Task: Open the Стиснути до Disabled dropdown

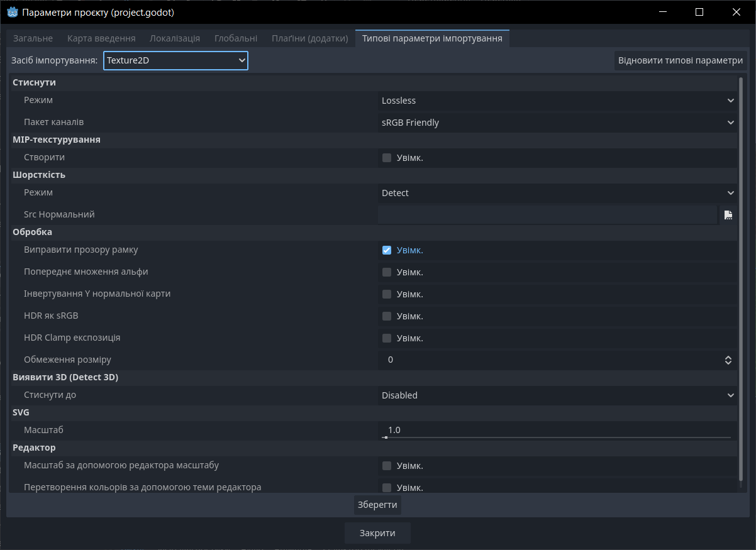Action: (557, 395)
